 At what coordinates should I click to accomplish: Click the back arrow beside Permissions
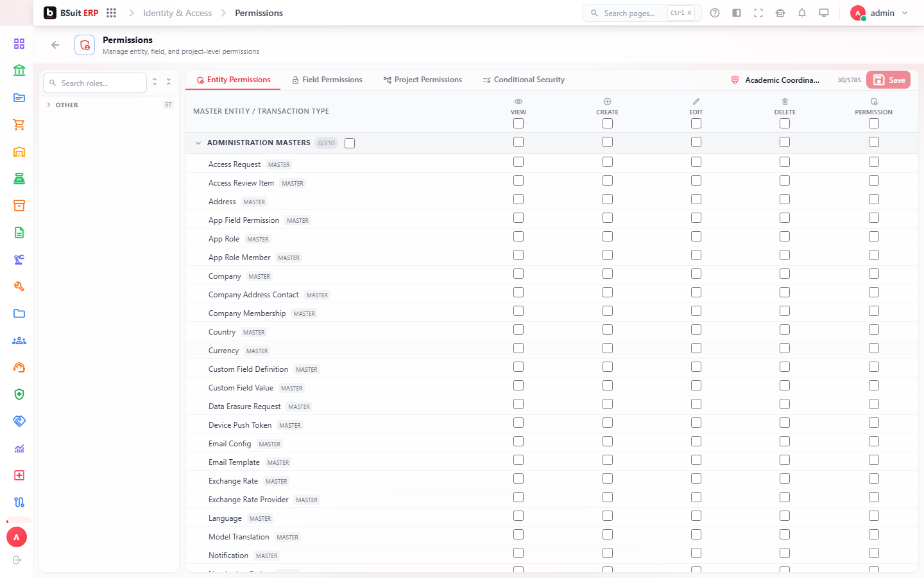pos(55,45)
